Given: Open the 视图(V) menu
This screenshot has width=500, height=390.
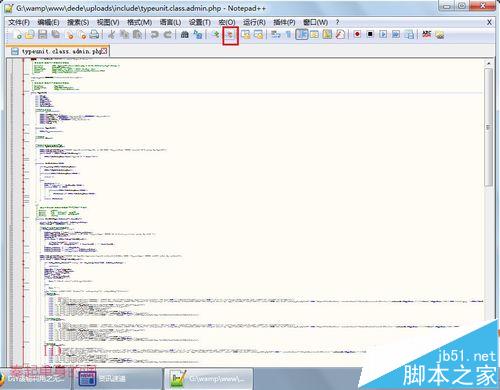Looking at the screenshot, I should (108, 22).
